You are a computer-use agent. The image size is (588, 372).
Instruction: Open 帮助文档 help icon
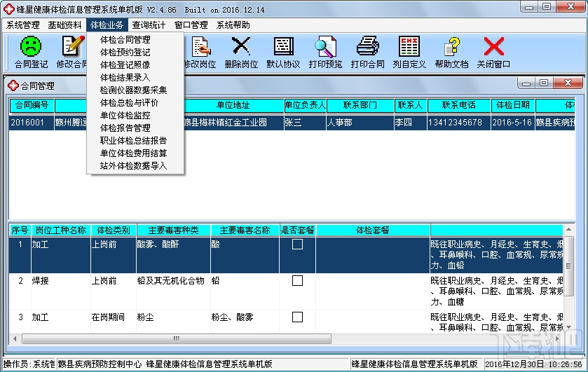[x=451, y=46]
